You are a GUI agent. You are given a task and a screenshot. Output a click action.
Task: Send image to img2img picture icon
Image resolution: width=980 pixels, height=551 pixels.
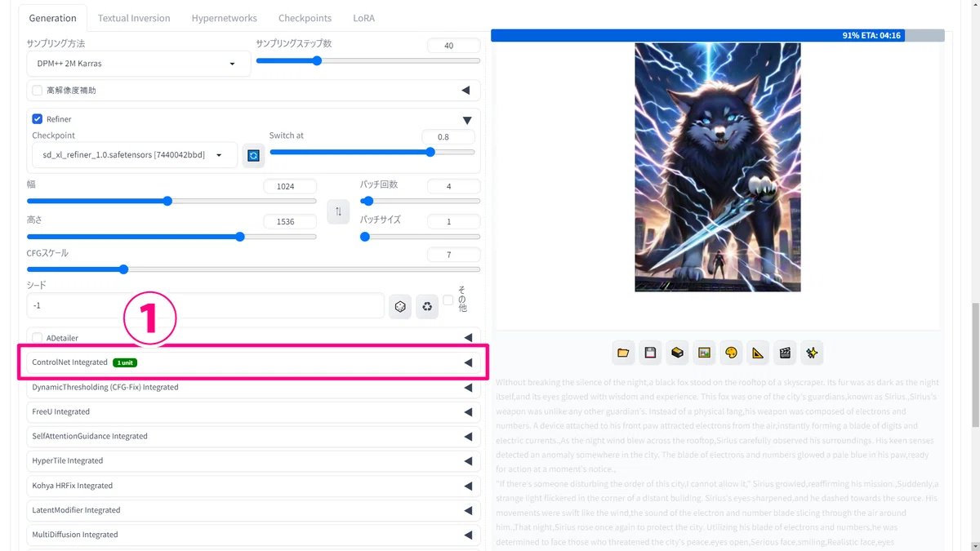(704, 353)
